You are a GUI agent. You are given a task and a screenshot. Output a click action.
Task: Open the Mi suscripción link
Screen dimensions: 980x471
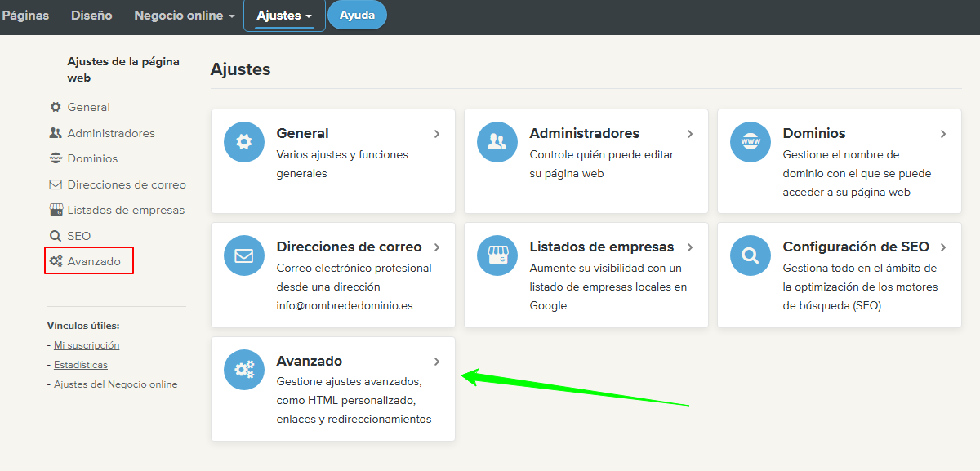pos(87,345)
